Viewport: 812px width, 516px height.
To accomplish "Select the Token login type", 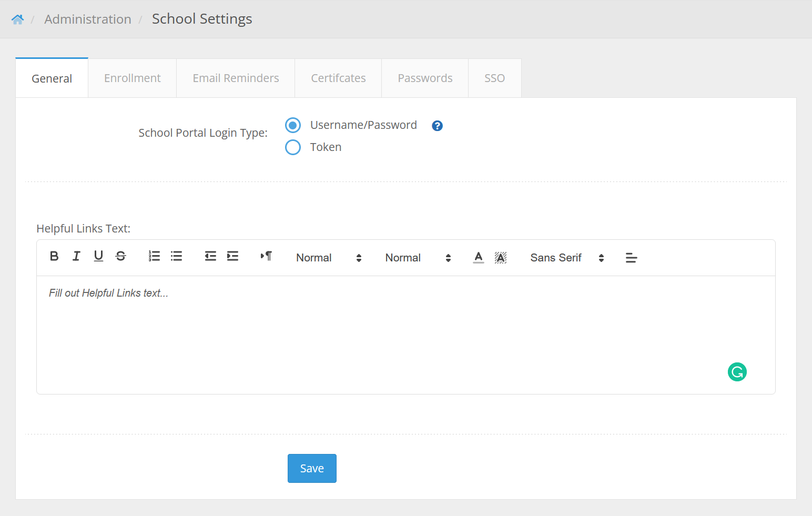I will tap(293, 147).
